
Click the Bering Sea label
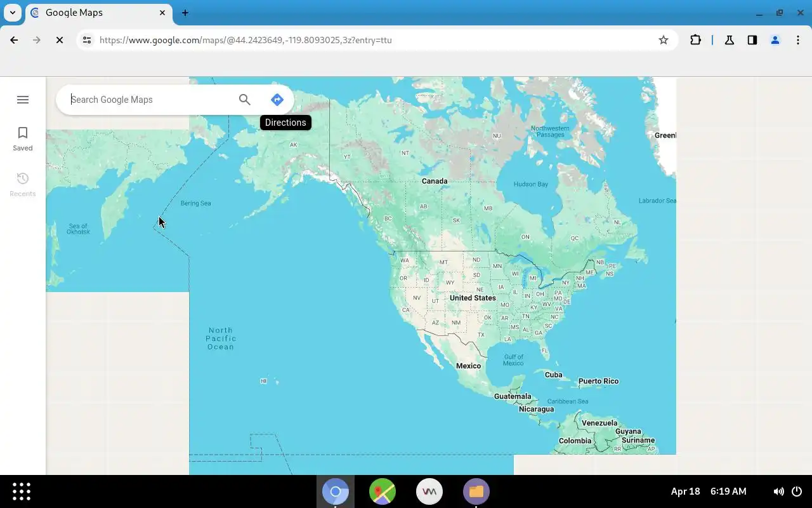point(195,203)
